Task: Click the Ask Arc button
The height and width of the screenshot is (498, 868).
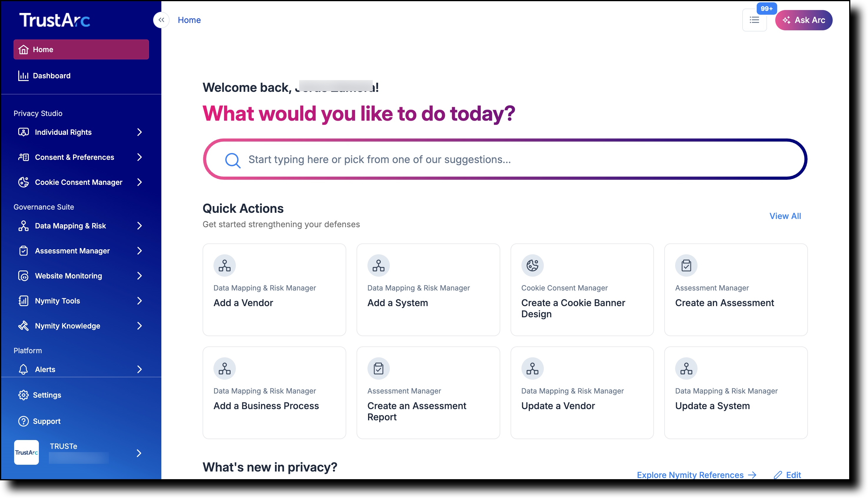Action: [x=803, y=20]
